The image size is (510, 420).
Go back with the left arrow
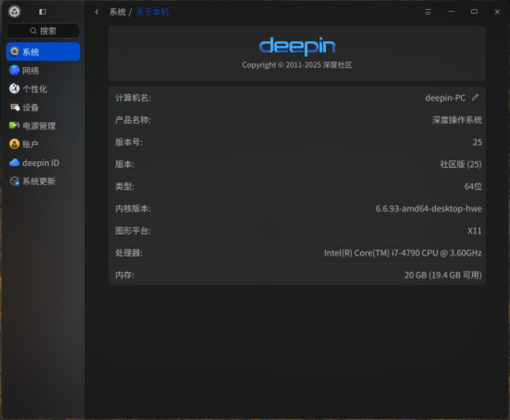click(97, 12)
